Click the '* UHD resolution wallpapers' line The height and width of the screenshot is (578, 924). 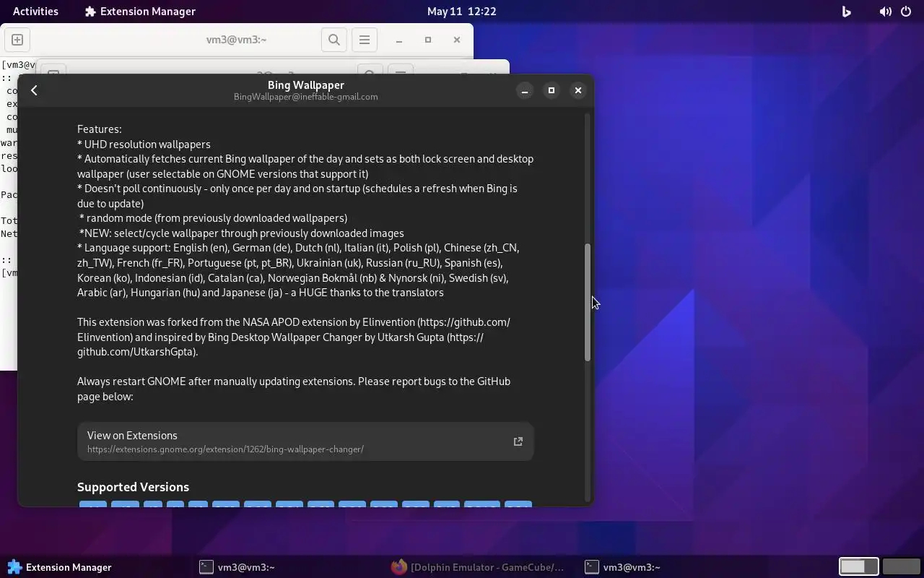tap(144, 144)
